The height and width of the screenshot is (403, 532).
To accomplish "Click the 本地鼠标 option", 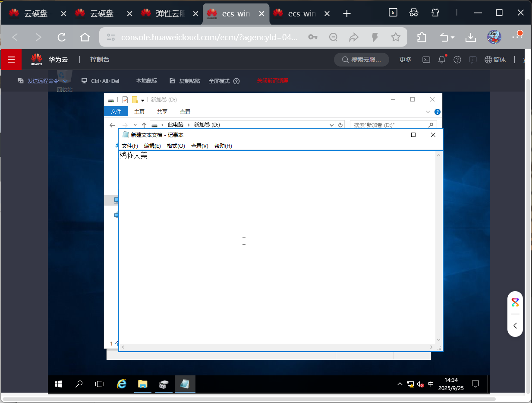I will [x=147, y=81].
